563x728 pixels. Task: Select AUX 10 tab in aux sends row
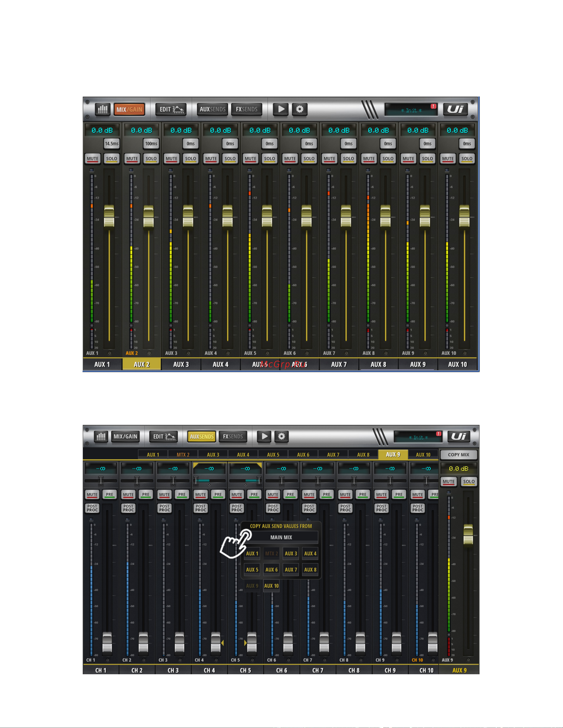tap(423, 455)
